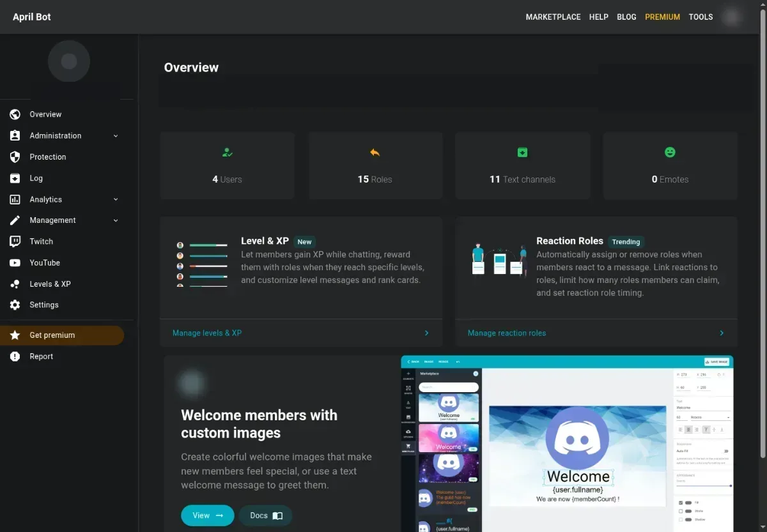Expand the Management submenu chevron
767x532 pixels.
coord(116,220)
